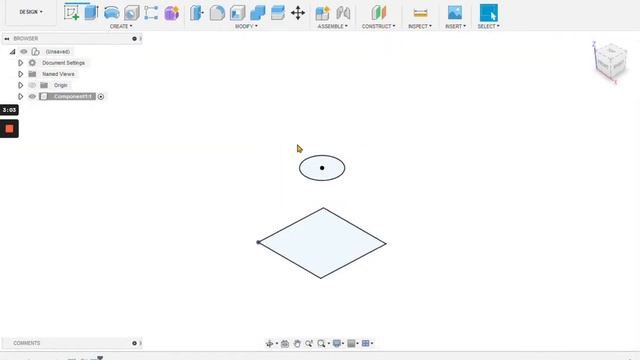Click the New Component icon
This screenshot has height=360, width=640.
[322, 13]
